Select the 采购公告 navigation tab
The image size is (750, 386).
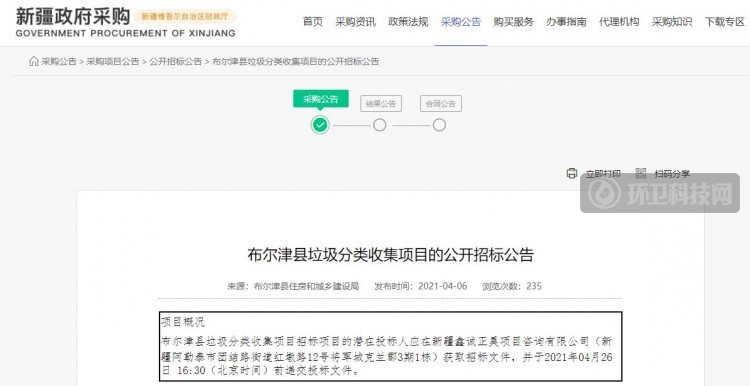coord(461,22)
